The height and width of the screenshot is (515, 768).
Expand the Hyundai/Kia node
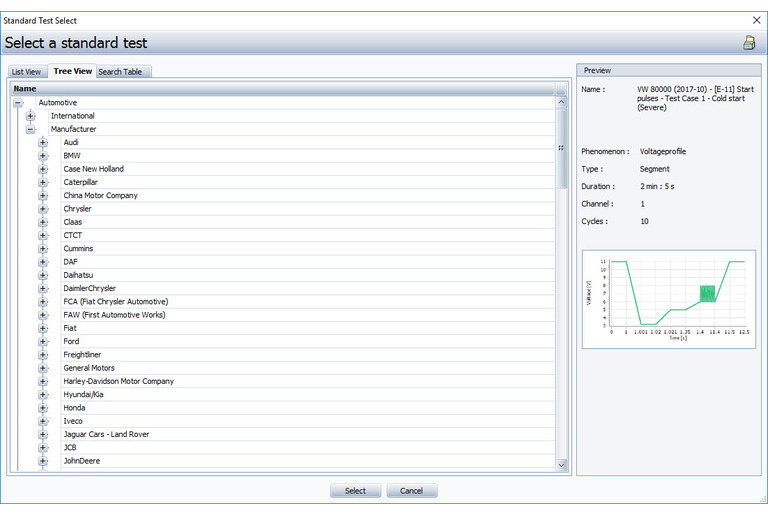43,394
